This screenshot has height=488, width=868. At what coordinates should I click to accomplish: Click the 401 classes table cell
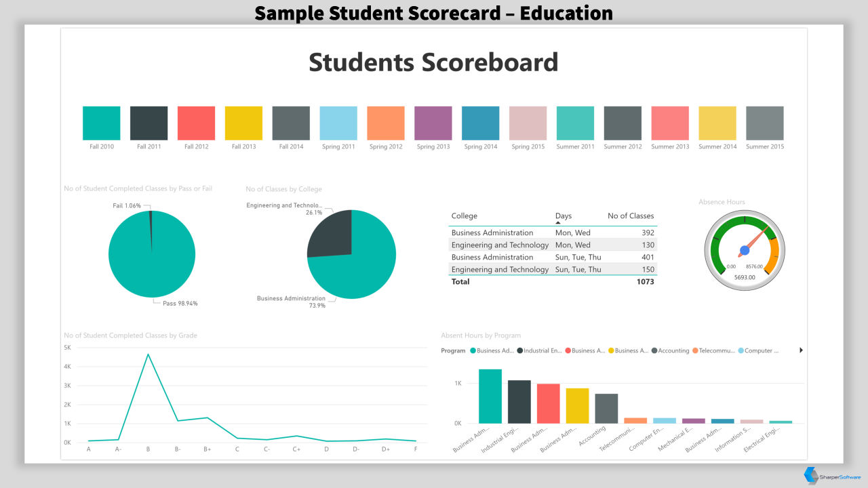(648, 258)
